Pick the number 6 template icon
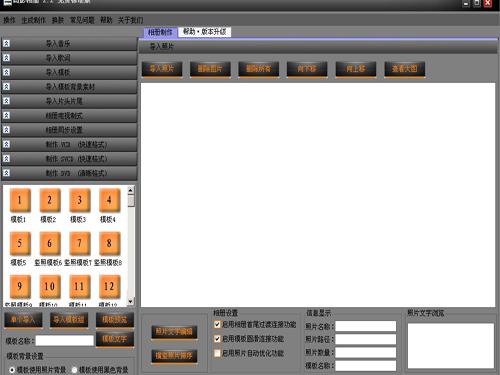The height and width of the screenshot is (375, 500). [50, 244]
